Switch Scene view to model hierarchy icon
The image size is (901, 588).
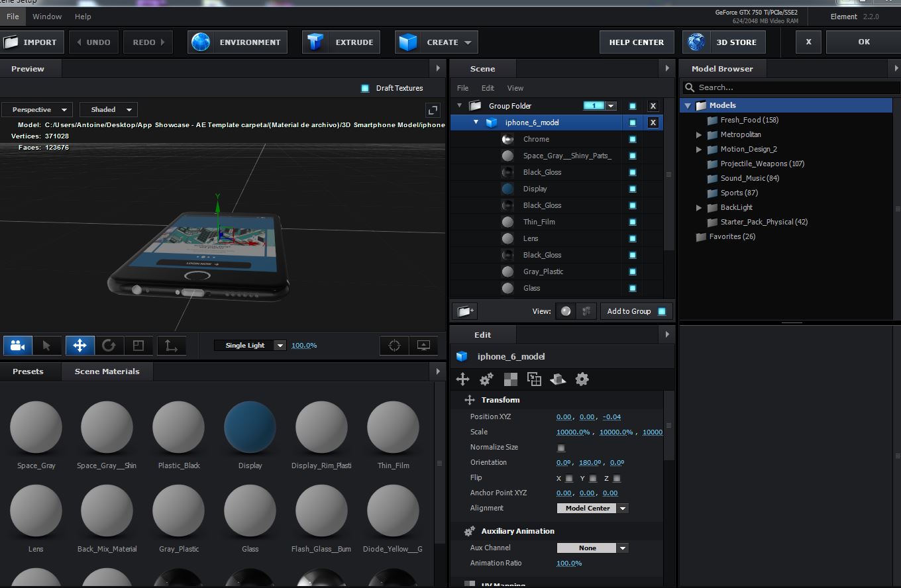586,311
